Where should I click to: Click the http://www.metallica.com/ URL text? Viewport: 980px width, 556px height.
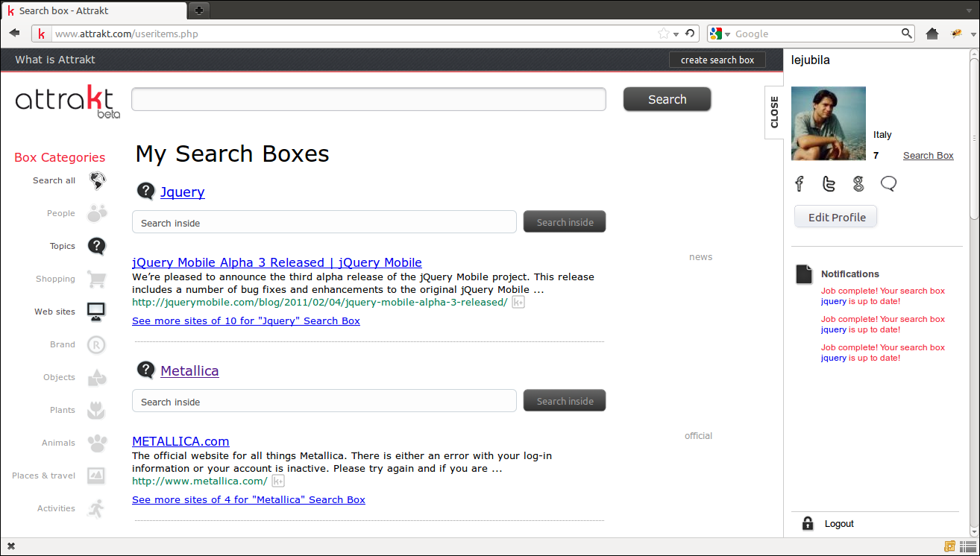click(x=199, y=481)
